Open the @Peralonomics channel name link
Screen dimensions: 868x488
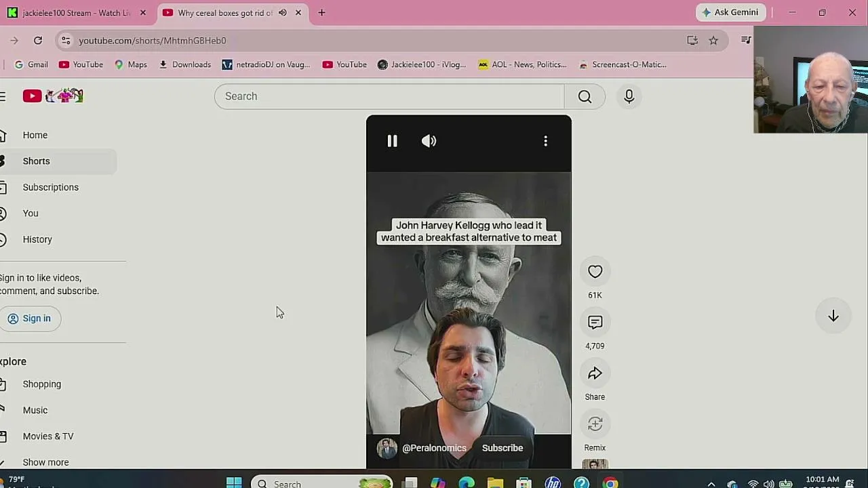click(x=434, y=448)
